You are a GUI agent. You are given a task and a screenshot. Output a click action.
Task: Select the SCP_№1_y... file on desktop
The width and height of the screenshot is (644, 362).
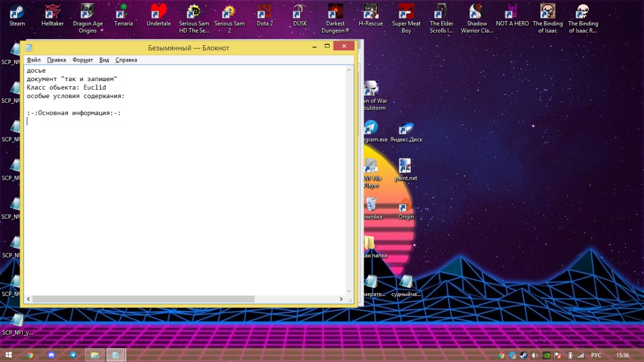(17, 325)
